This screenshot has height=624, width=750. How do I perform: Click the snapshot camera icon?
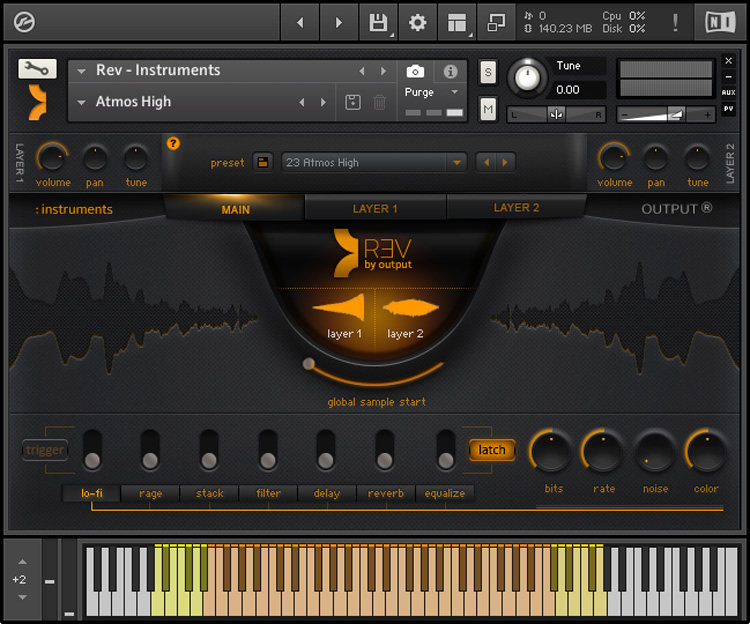(x=415, y=72)
